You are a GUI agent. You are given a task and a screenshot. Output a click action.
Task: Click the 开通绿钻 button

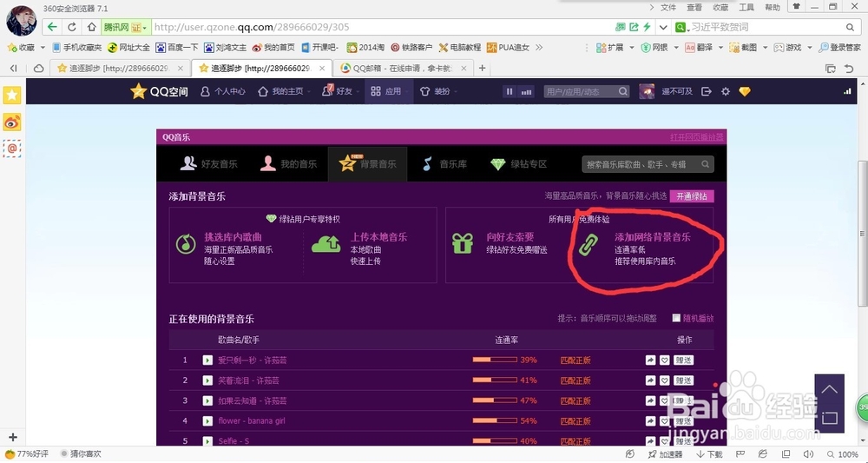(x=692, y=196)
